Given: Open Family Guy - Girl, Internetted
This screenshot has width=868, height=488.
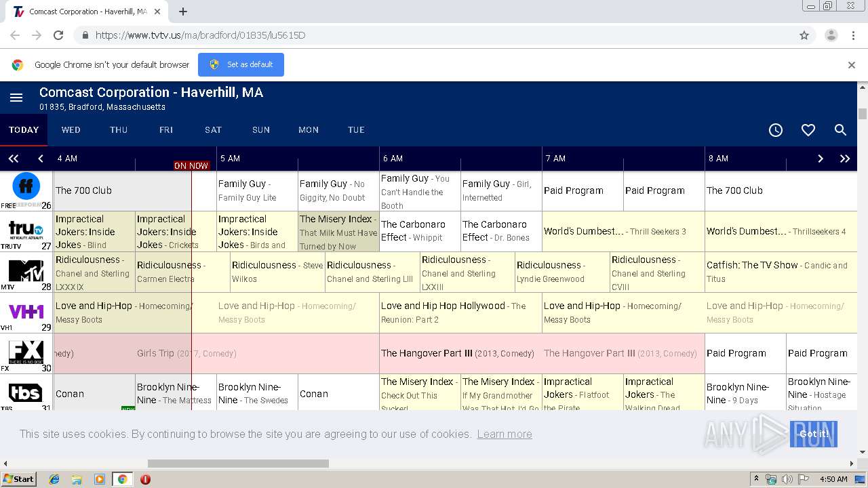Looking at the screenshot, I should 501,190.
